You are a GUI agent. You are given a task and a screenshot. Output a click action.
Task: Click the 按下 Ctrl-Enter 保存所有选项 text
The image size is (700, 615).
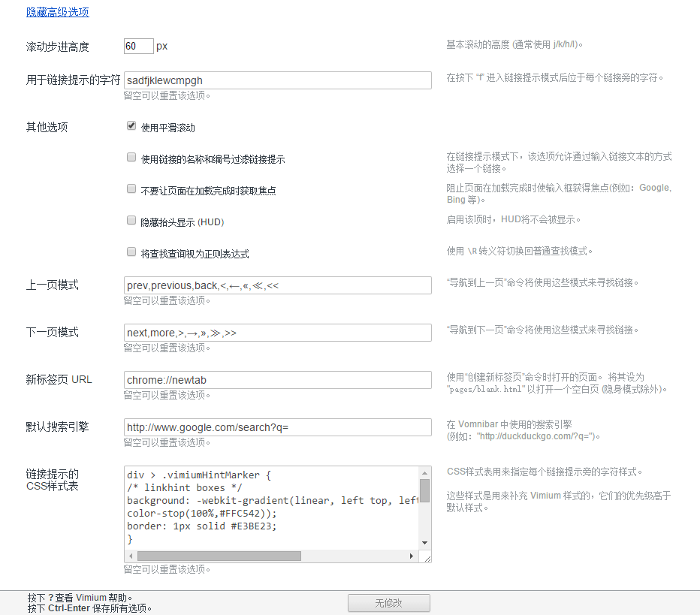point(89,608)
